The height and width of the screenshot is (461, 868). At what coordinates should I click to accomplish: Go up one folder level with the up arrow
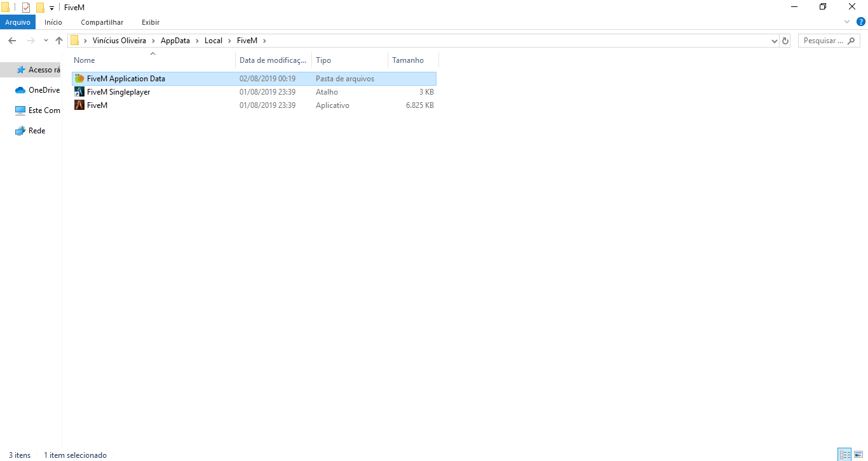pos(58,40)
